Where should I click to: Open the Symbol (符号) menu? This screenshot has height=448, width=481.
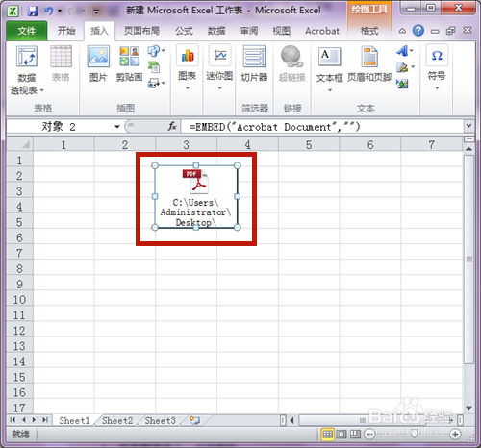(437, 67)
